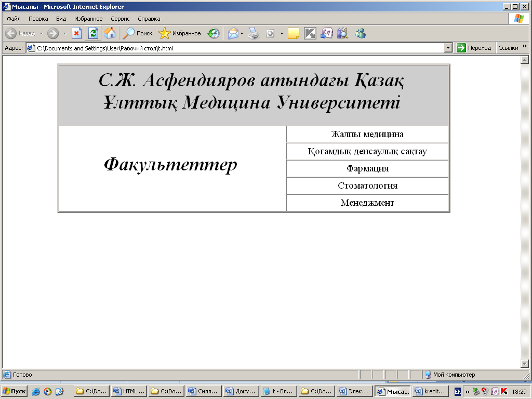
Task: Click the Стоматология table cell
Action: tap(367, 185)
